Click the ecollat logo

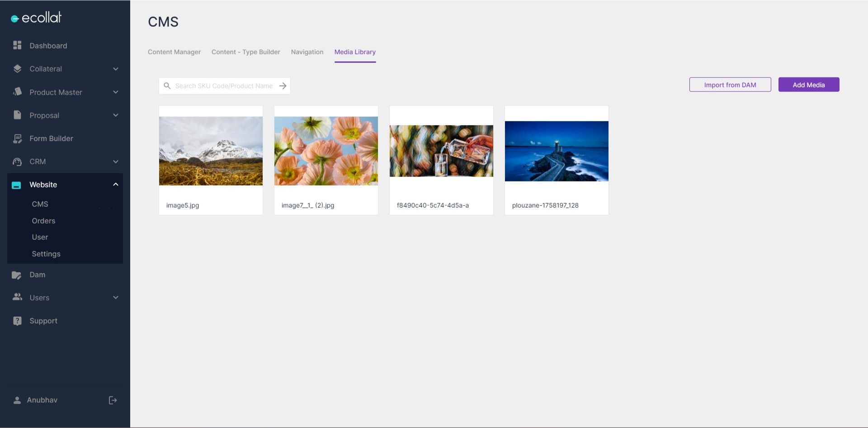(36, 18)
